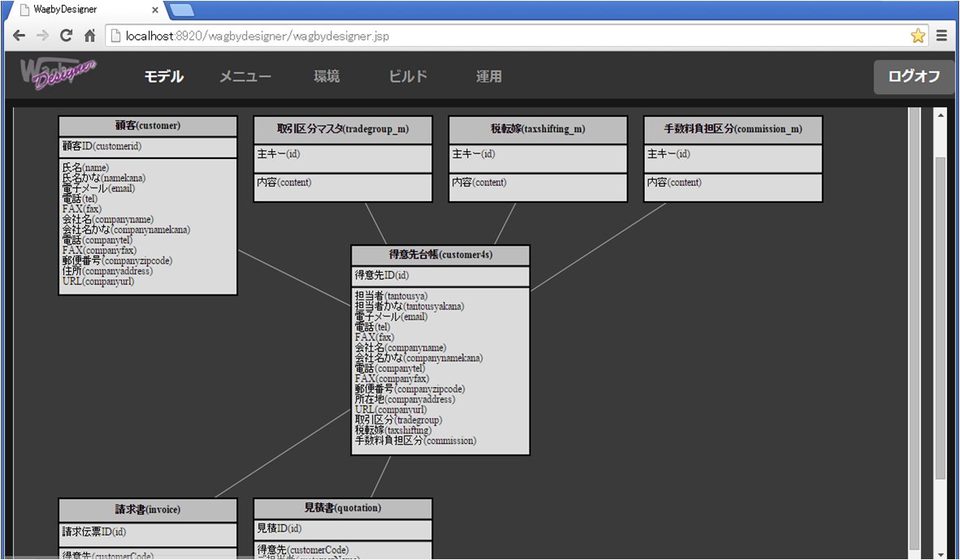Open the メニュー menu
Image resolution: width=960 pixels, height=560 pixels.
tap(245, 76)
